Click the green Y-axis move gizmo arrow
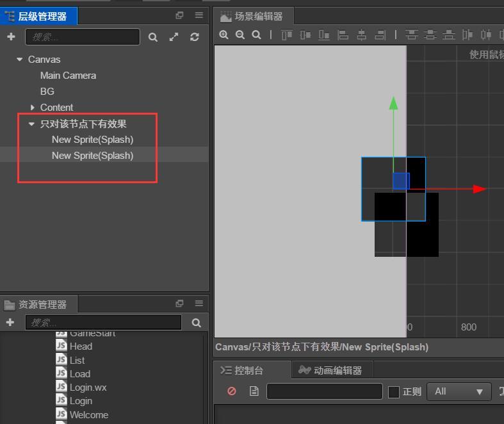Screen dimensions: 504x424 [393, 104]
